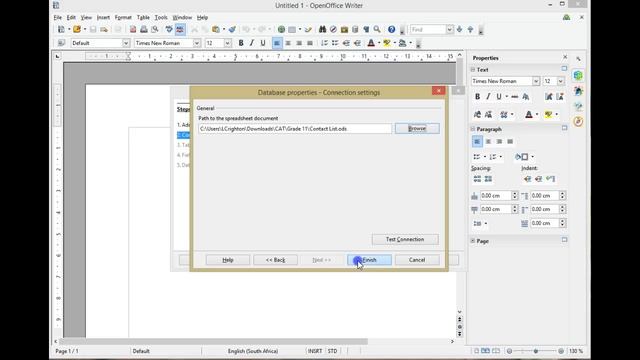The width and height of the screenshot is (640, 360).
Task: Click the dialog's Help button
Action: (228, 260)
